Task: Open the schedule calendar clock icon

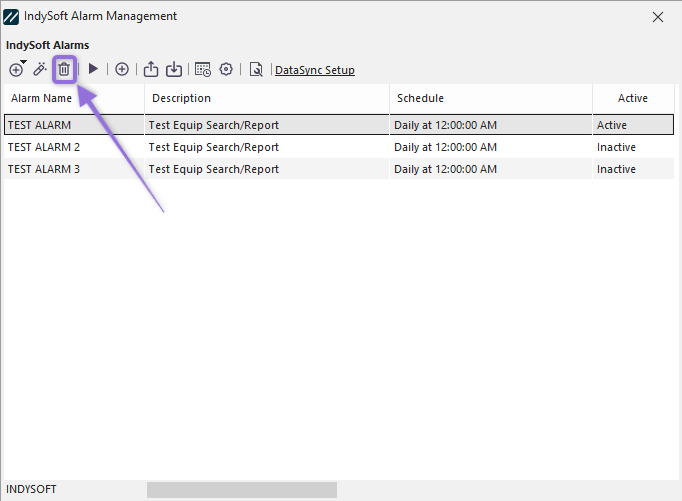Action: [203, 69]
